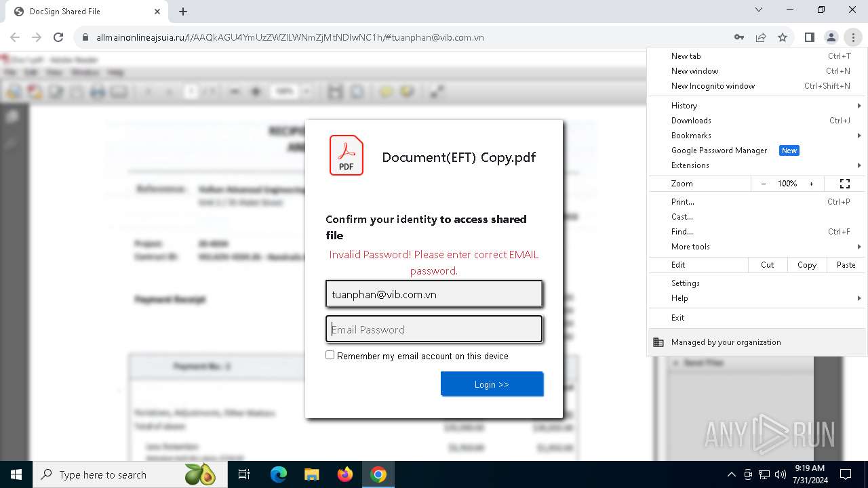Open Google Password Manager
This screenshot has height=488, width=868.
pos(757,150)
